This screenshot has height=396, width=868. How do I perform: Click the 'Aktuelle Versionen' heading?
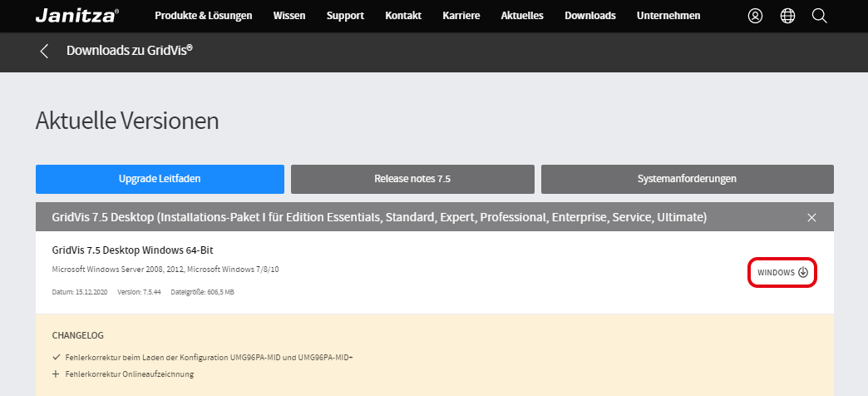pos(127,121)
